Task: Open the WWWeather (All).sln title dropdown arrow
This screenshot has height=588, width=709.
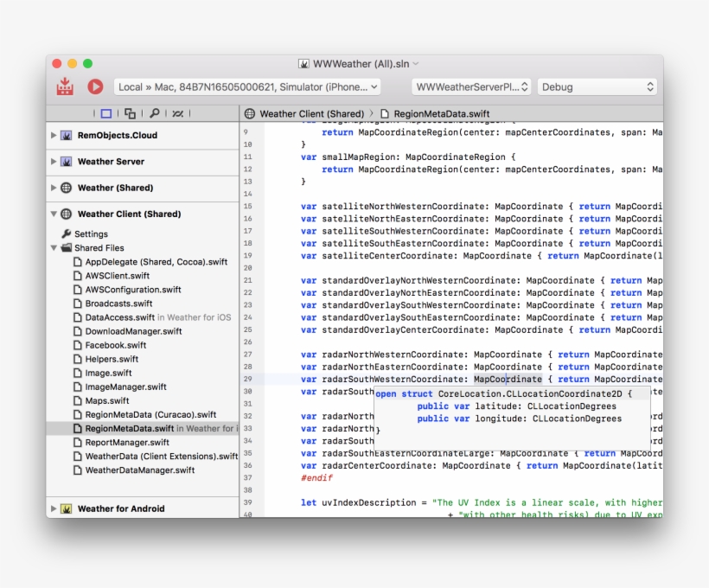Action: pyautogui.click(x=416, y=64)
